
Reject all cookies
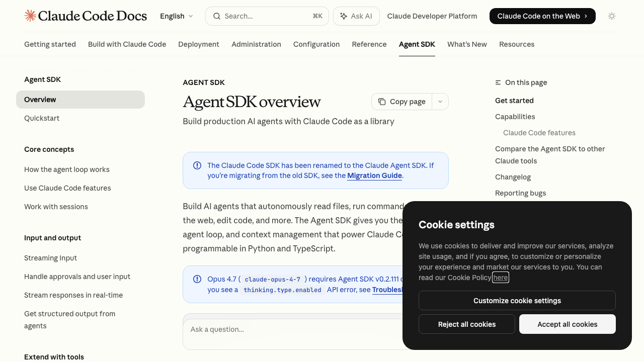point(466,324)
